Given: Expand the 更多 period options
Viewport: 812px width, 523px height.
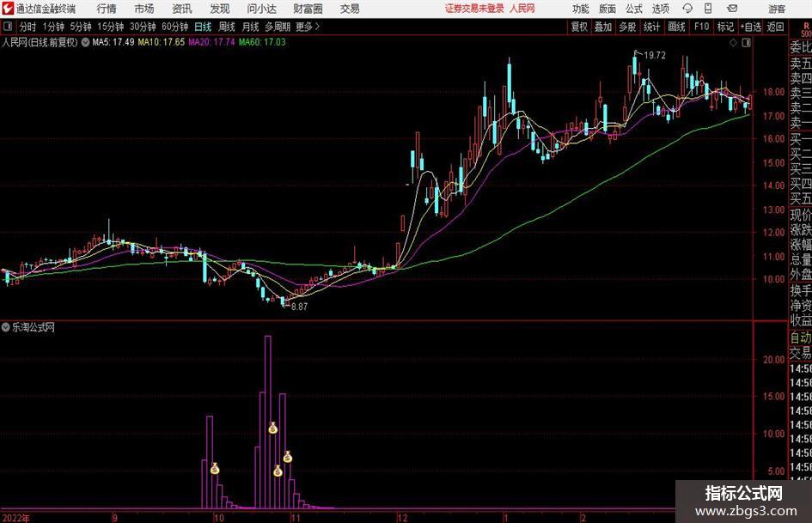Looking at the screenshot, I should pyautogui.click(x=308, y=27).
